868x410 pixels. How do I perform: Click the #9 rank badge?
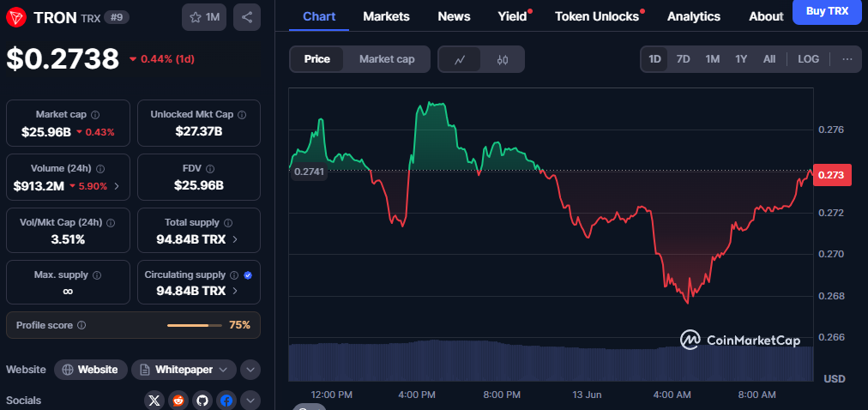tap(117, 17)
